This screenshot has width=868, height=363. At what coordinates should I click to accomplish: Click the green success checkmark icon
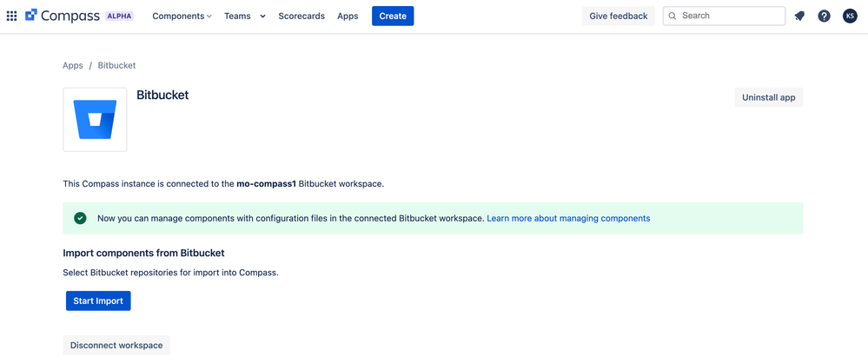pos(80,218)
